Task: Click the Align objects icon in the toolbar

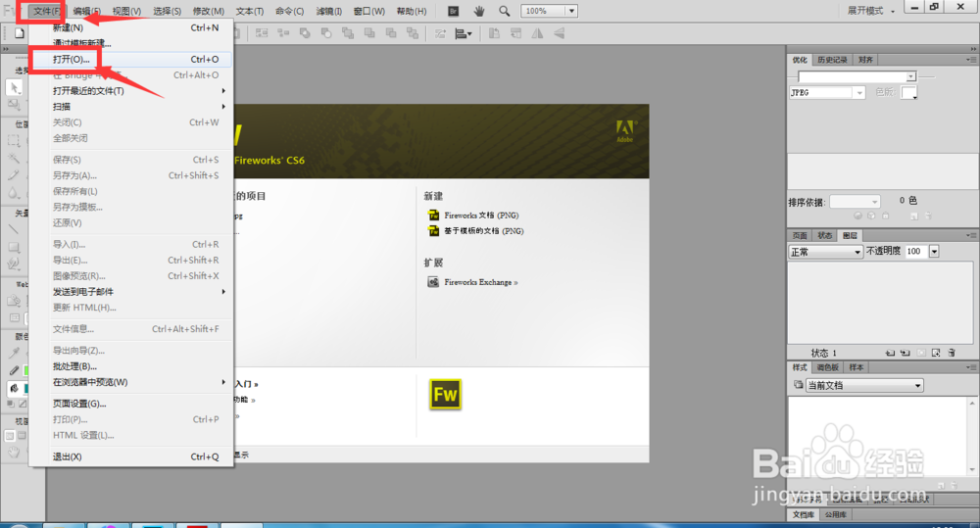Action: tap(464, 33)
